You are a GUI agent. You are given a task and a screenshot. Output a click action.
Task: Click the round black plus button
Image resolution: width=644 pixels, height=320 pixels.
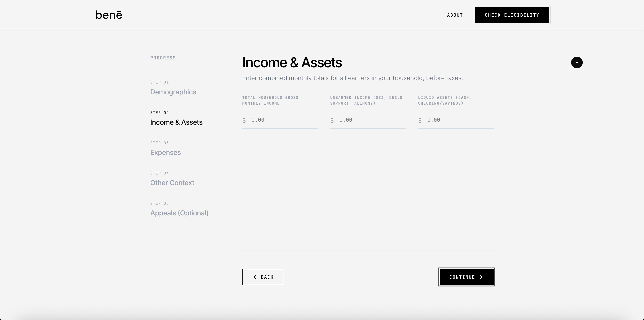pos(576,63)
